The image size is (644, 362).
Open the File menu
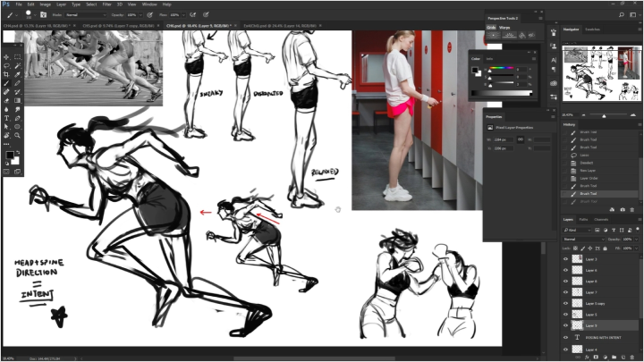click(19, 4)
